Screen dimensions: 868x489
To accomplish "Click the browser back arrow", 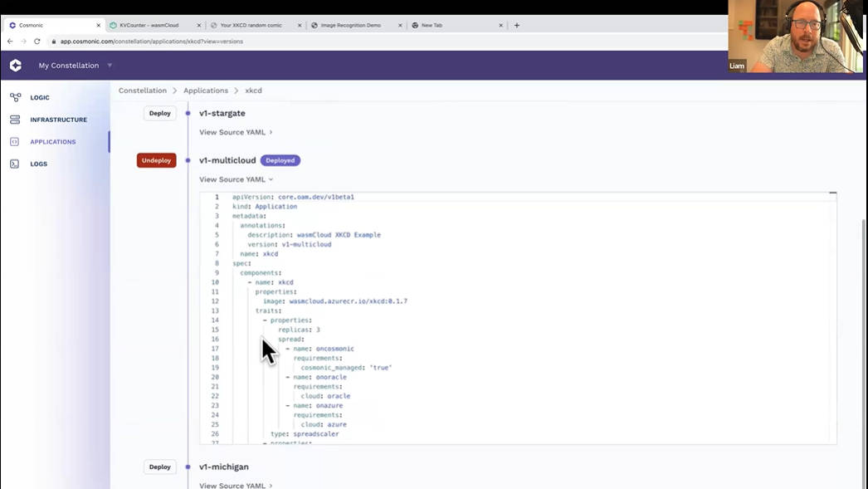I will pos(10,42).
